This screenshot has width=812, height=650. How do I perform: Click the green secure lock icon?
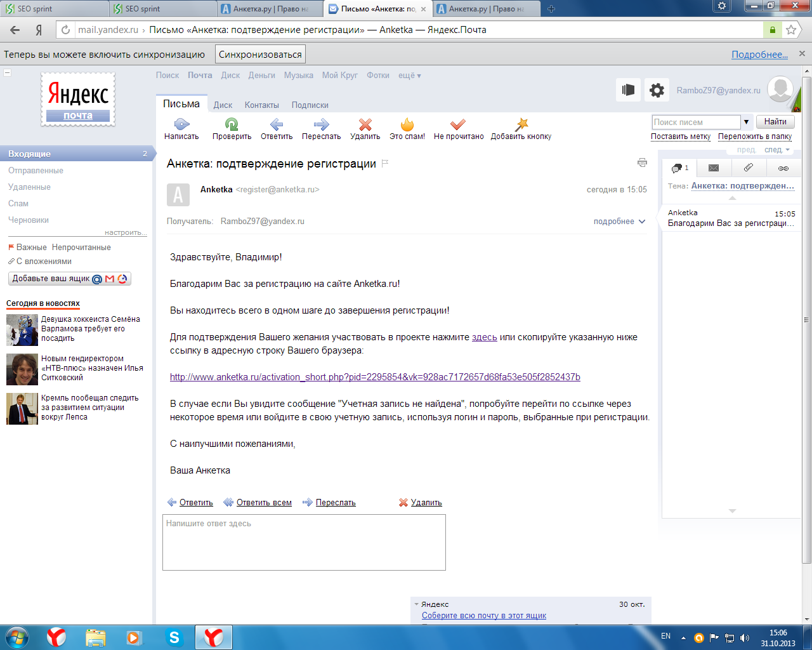click(772, 30)
